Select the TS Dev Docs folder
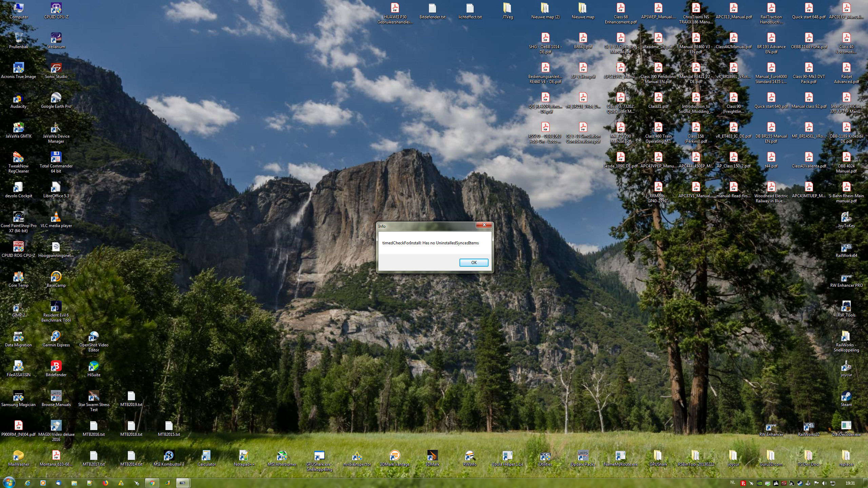The width and height of the screenshot is (868, 488). click(809, 456)
